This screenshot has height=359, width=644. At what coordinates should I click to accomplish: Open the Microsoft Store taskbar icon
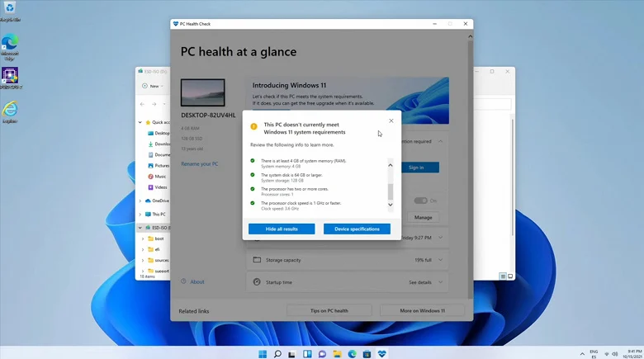367,354
